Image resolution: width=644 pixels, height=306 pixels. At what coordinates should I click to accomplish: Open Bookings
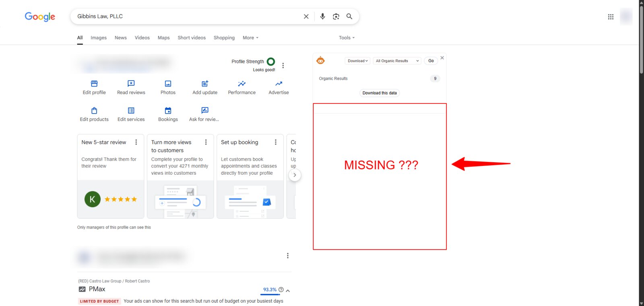click(x=168, y=114)
